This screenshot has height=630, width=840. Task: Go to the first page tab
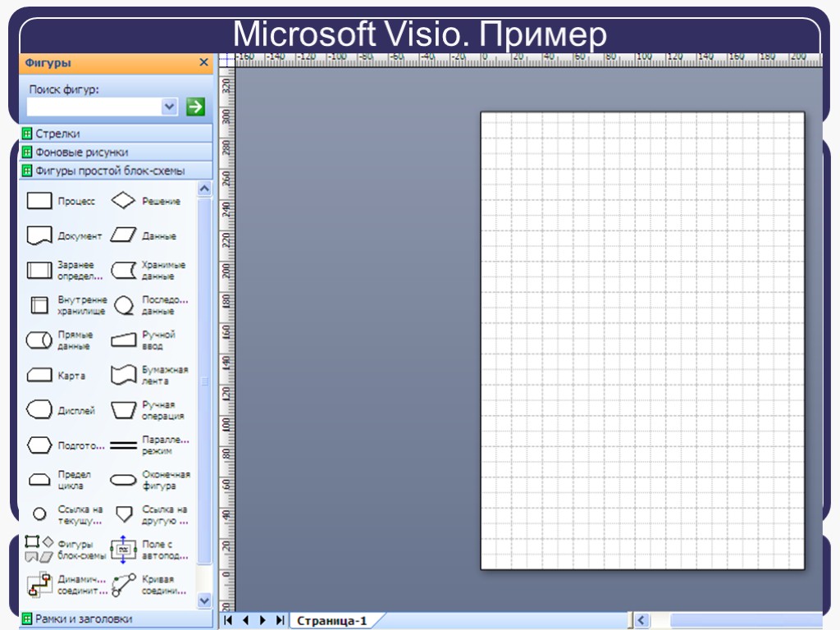coord(228,620)
